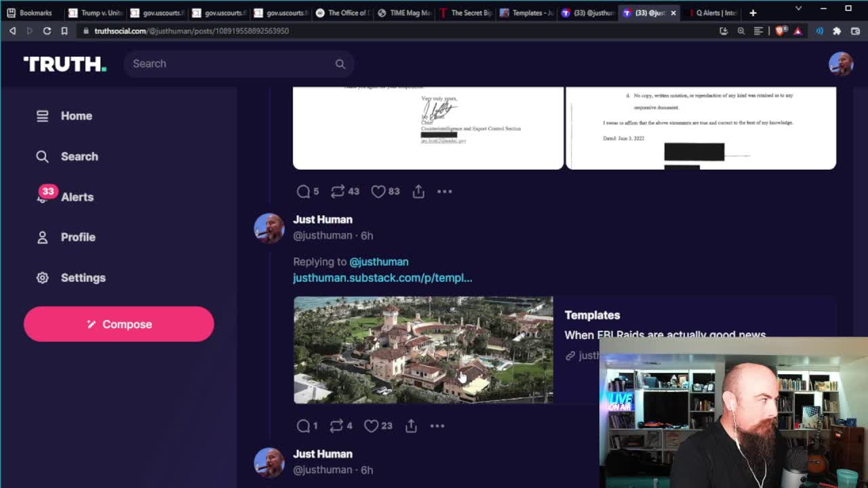Viewport: 868px width, 488px height.
Task: Share the post with 83 likes
Action: click(x=418, y=192)
